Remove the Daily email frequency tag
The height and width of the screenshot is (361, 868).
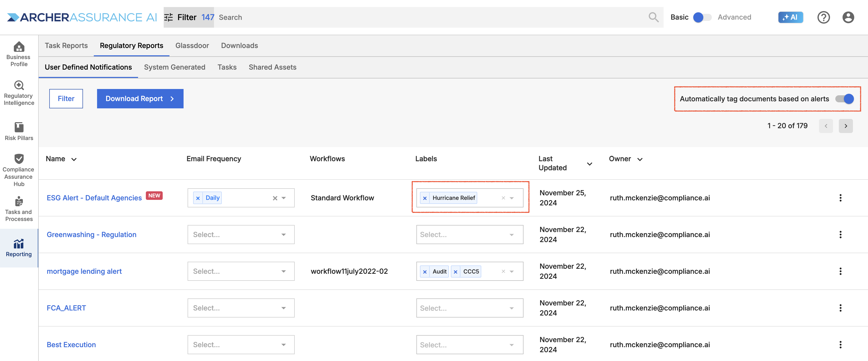pos(198,198)
